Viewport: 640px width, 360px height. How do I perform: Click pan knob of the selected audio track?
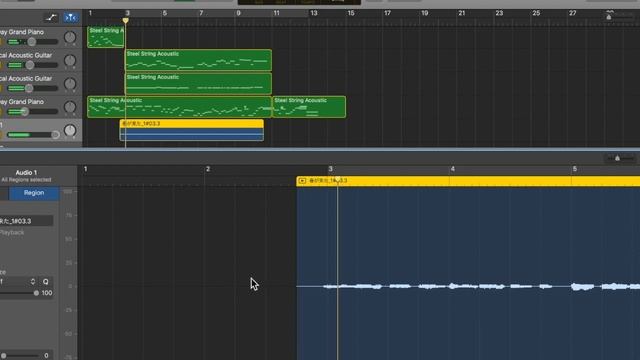(70, 131)
